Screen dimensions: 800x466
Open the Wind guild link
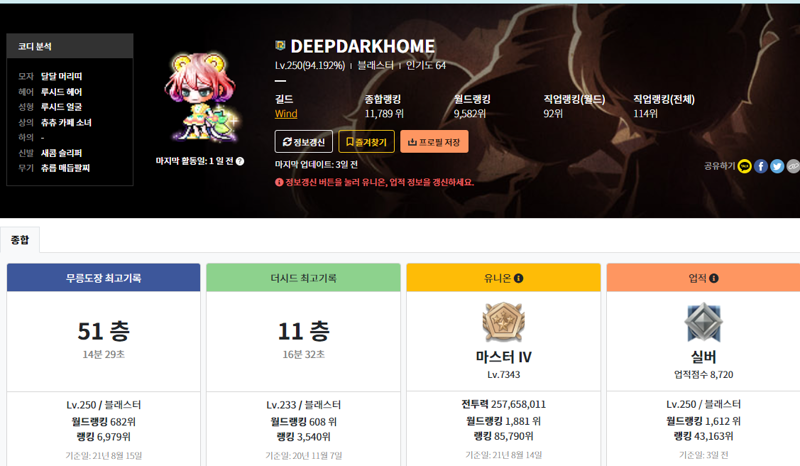(286, 114)
